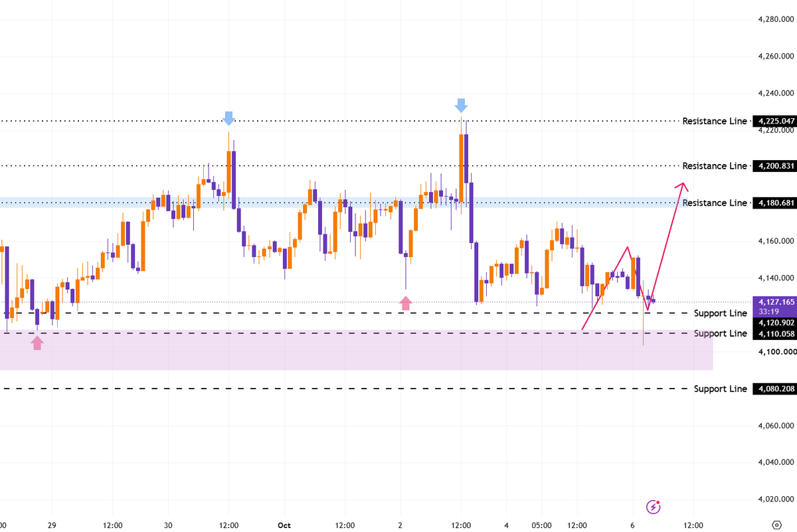Select the blue arrow marker above the 4,225 peak

point(461,105)
